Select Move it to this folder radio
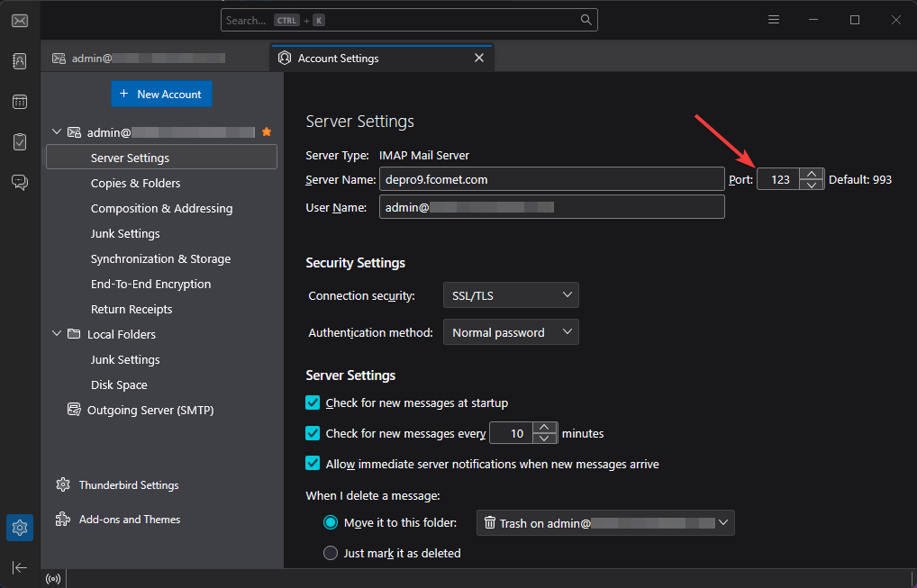 pos(331,522)
